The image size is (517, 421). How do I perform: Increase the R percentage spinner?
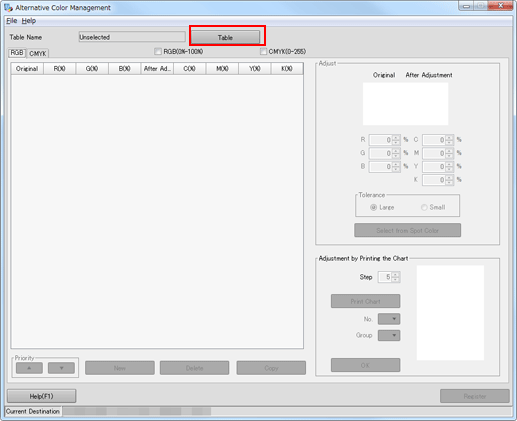click(x=396, y=137)
